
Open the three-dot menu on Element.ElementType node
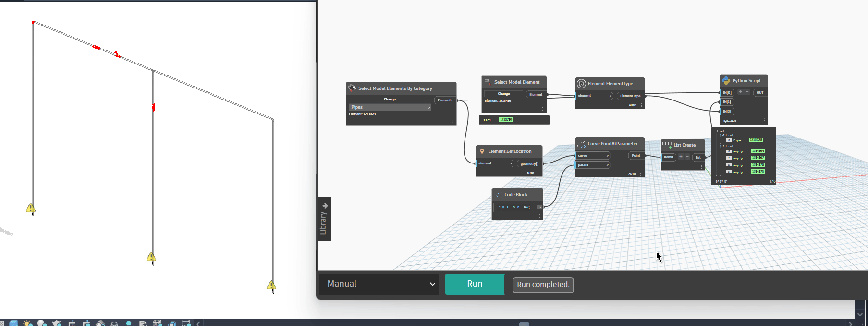pos(641,105)
